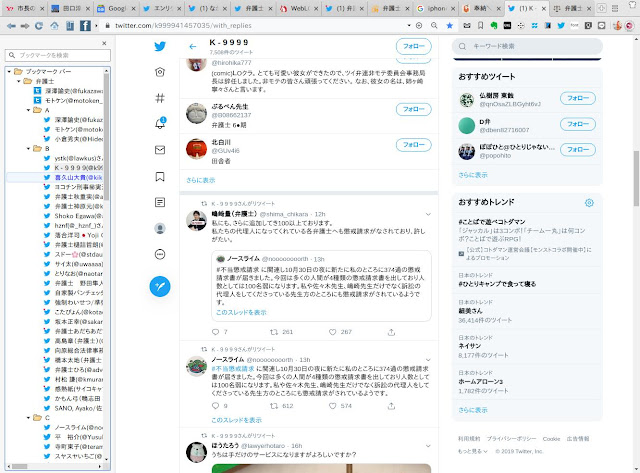The image size is (640, 473).
Task: Switch to the エンリ browser tab
Action: coord(162,8)
